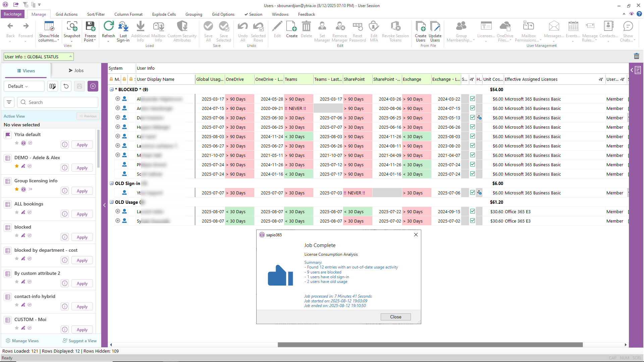Open Show Chats tool

[628, 32]
